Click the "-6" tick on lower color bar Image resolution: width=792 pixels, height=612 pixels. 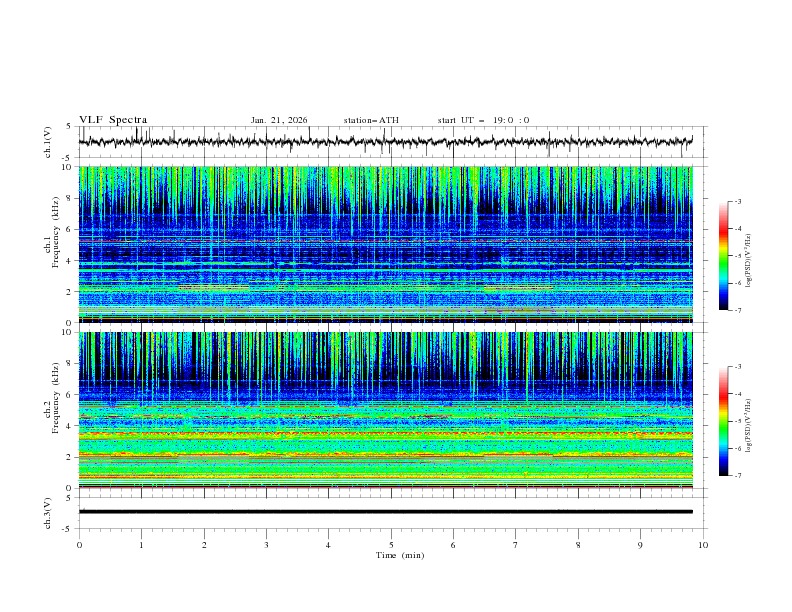pyautogui.click(x=738, y=448)
